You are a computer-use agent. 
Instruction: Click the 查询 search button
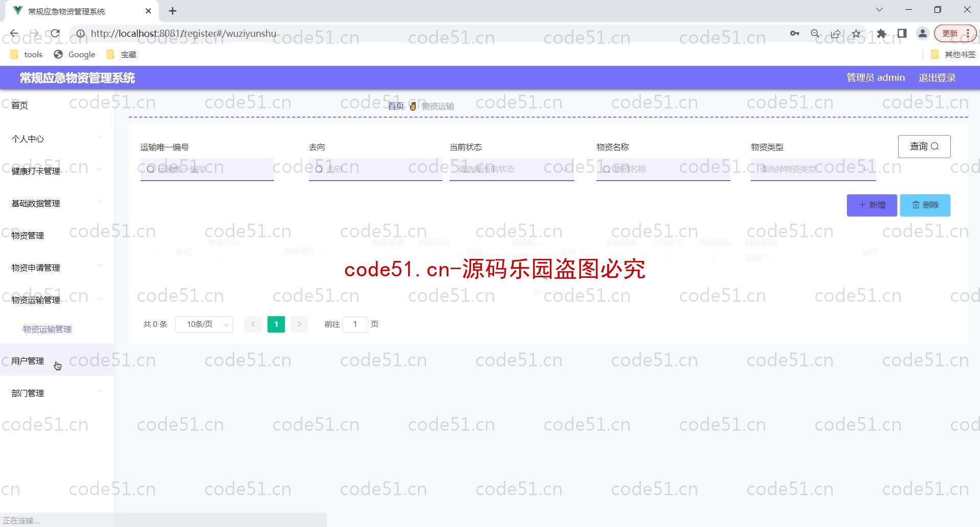pos(924,146)
